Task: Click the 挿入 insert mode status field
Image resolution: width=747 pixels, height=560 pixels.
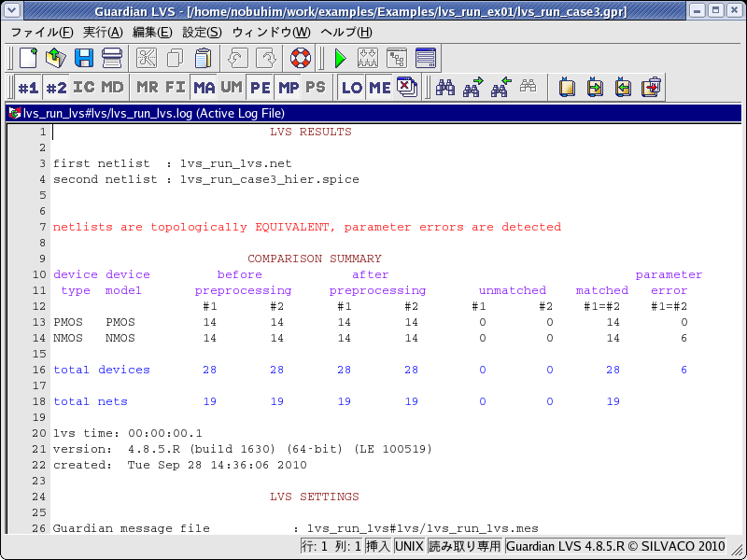Action: pyautogui.click(x=379, y=546)
